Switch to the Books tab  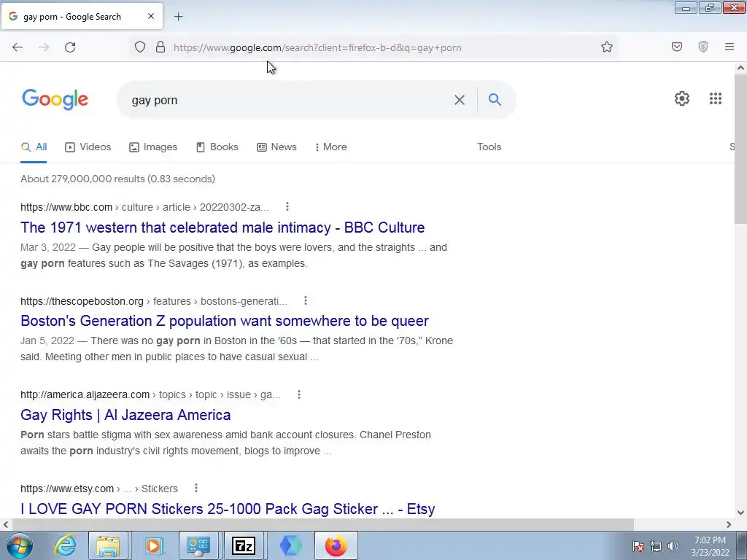coord(217,147)
